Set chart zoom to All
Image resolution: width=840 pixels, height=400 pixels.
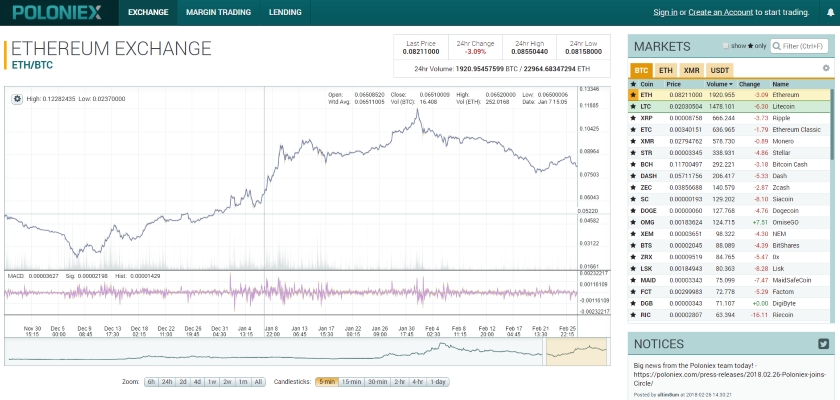pos(258,382)
